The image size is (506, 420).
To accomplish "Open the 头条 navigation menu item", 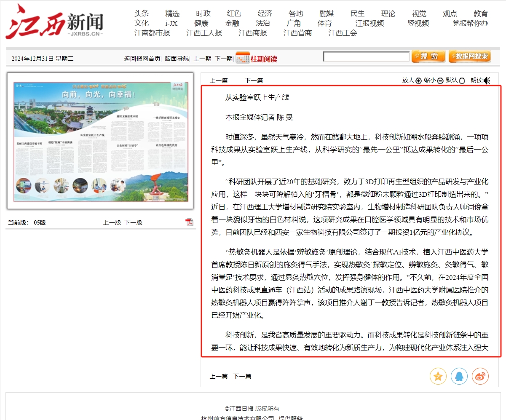I will click(142, 13).
